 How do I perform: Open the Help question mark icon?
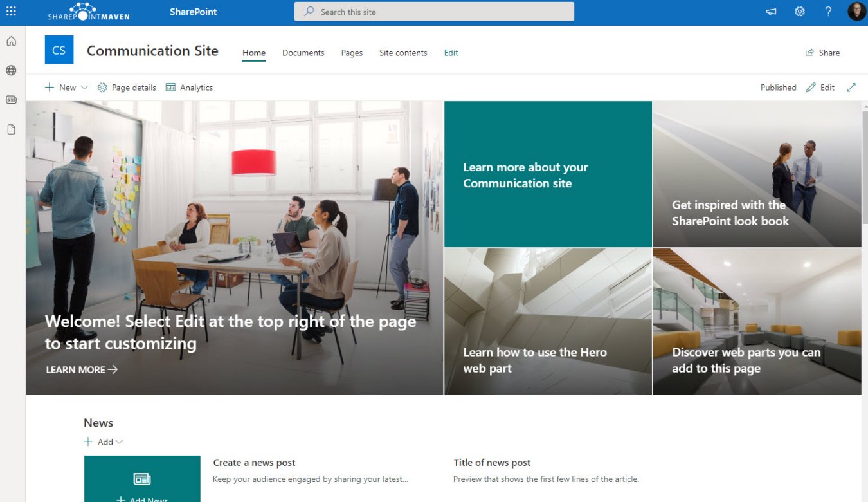coord(828,12)
